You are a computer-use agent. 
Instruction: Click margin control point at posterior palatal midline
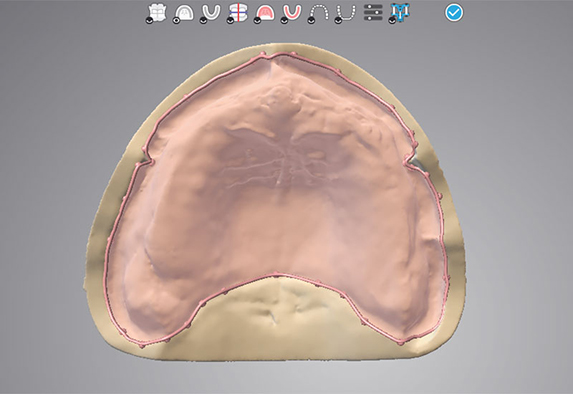pyautogui.click(x=276, y=273)
